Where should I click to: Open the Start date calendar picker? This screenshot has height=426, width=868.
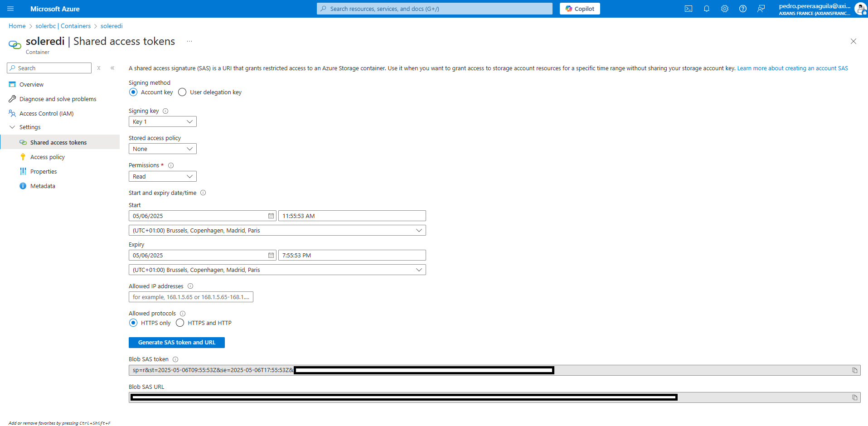(x=271, y=216)
